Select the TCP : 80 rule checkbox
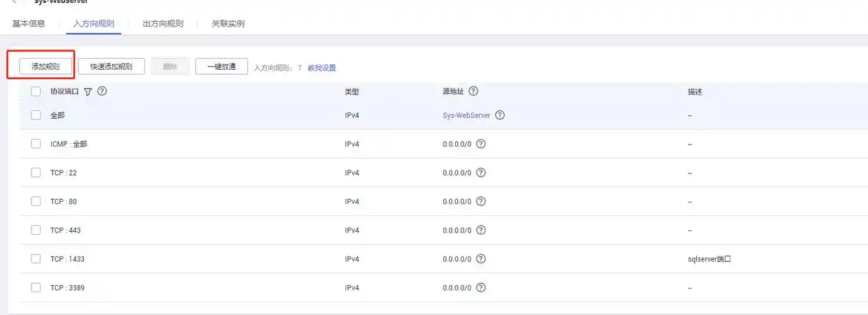The width and height of the screenshot is (868, 315). pos(36,201)
